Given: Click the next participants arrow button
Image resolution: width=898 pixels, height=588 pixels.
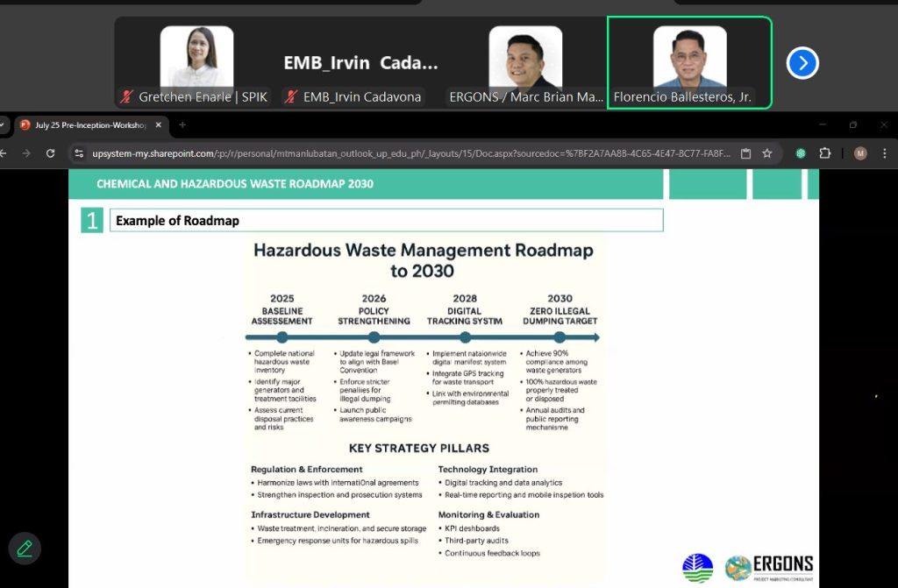Looking at the screenshot, I should coord(802,63).
